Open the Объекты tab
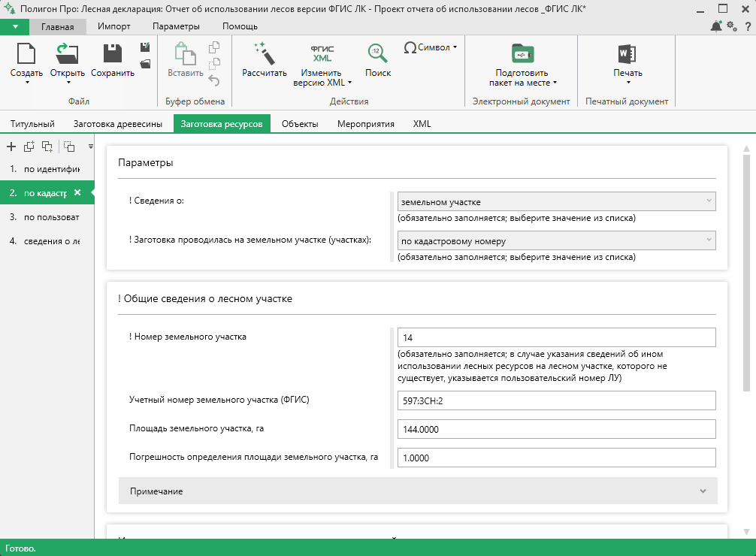Viewport: 756px width, 556px height. (300, 123)
